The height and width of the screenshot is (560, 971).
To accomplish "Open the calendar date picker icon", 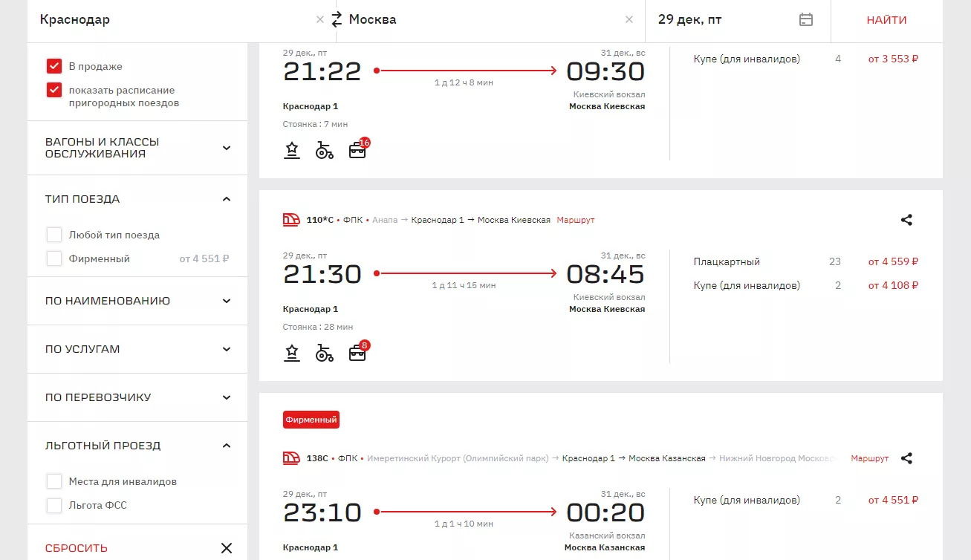I will (x=806, y=19).
